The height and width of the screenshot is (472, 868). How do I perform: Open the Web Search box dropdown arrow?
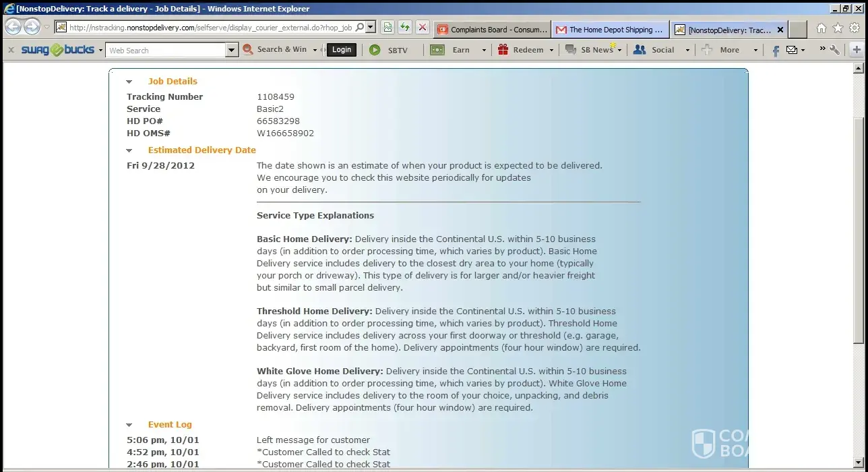pos(232,50)
